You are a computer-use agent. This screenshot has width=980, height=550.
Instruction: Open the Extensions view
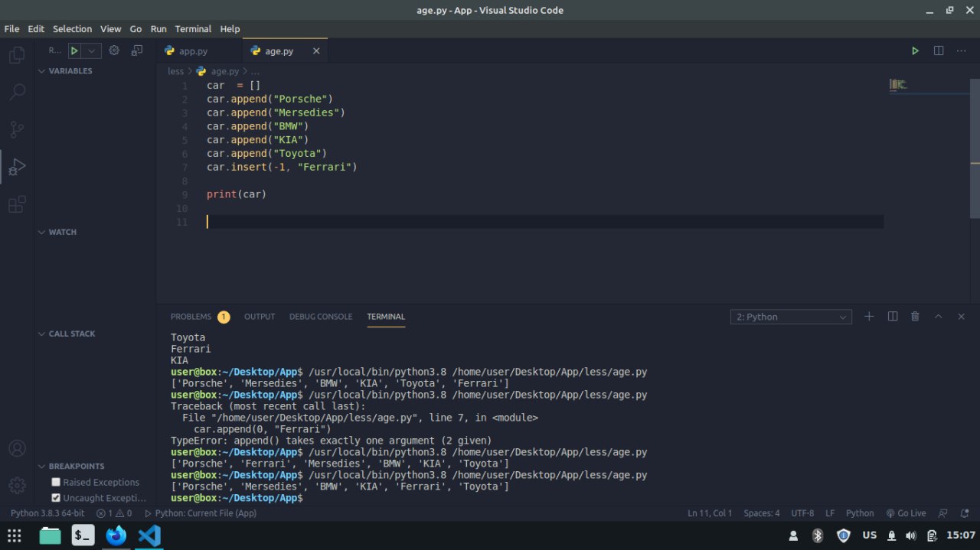[16, 204]
